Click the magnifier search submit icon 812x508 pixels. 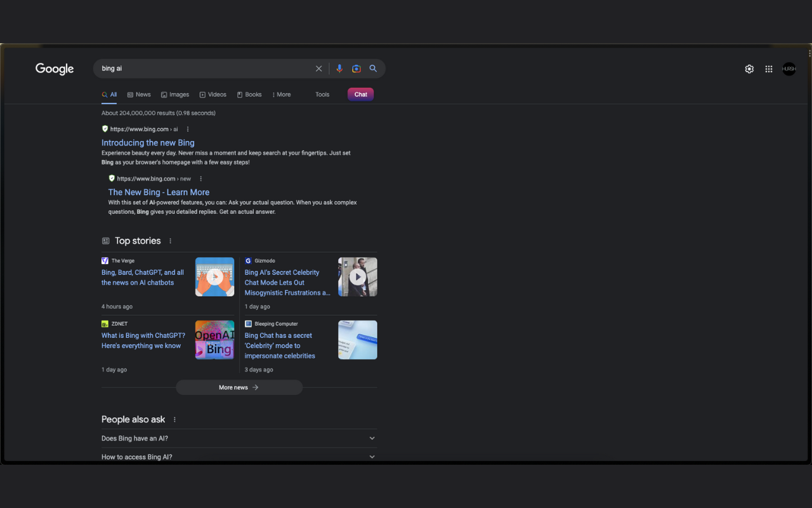click(x=373, y=69)
